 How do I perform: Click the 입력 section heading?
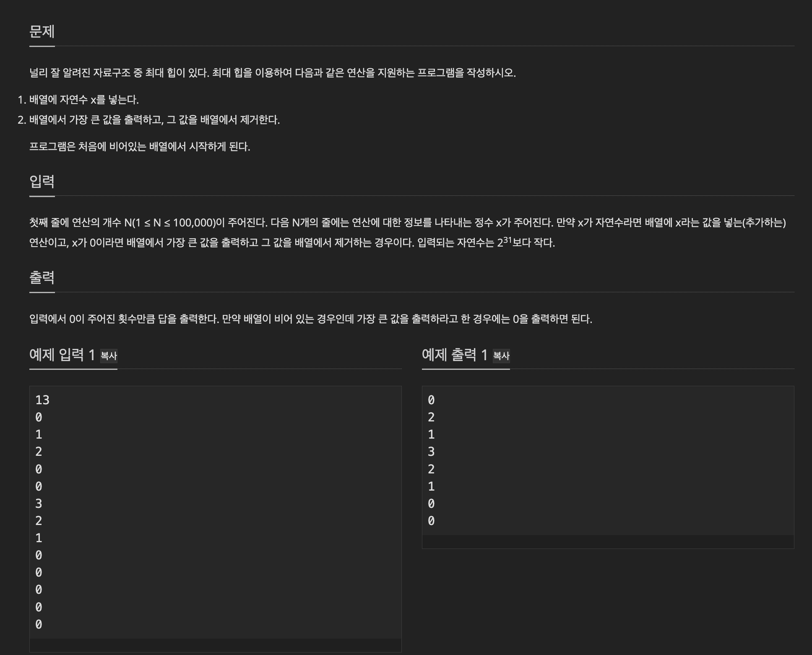pyautogui.click(x=42, y=181)
